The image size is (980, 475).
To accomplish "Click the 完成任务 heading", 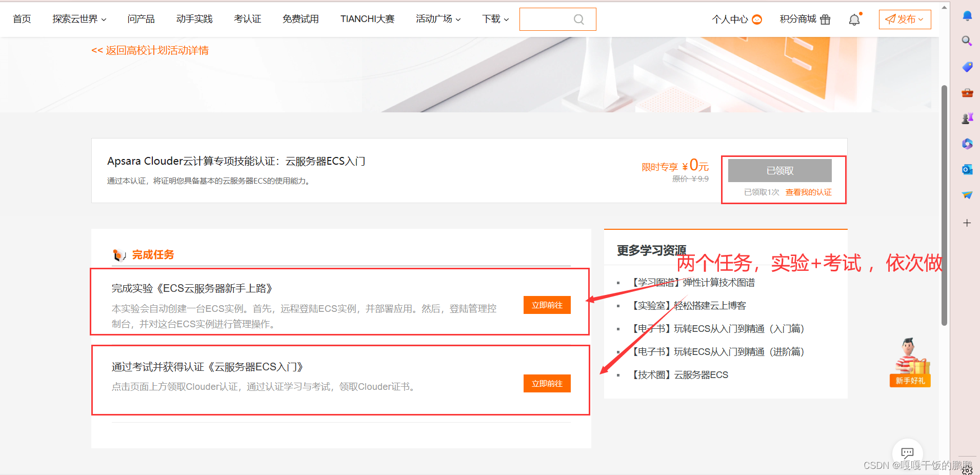I will coord(153,255).
